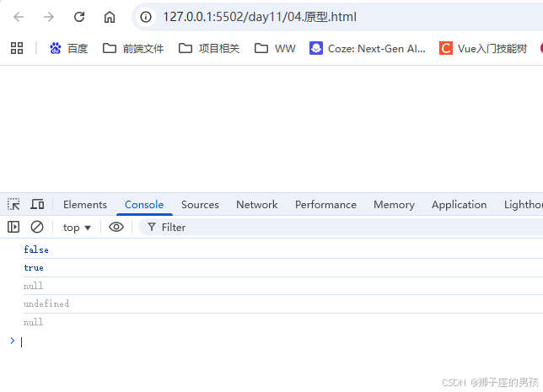The width and height of the screenshot is (543, 392).
Task: Open the 前端文件 bookmark folder
Action: click(133, 48)
